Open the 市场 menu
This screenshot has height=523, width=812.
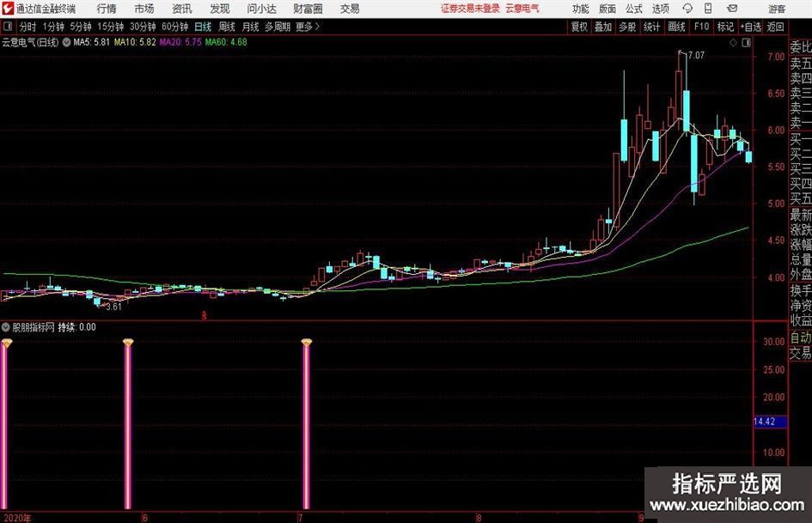[x=144, y=9]
